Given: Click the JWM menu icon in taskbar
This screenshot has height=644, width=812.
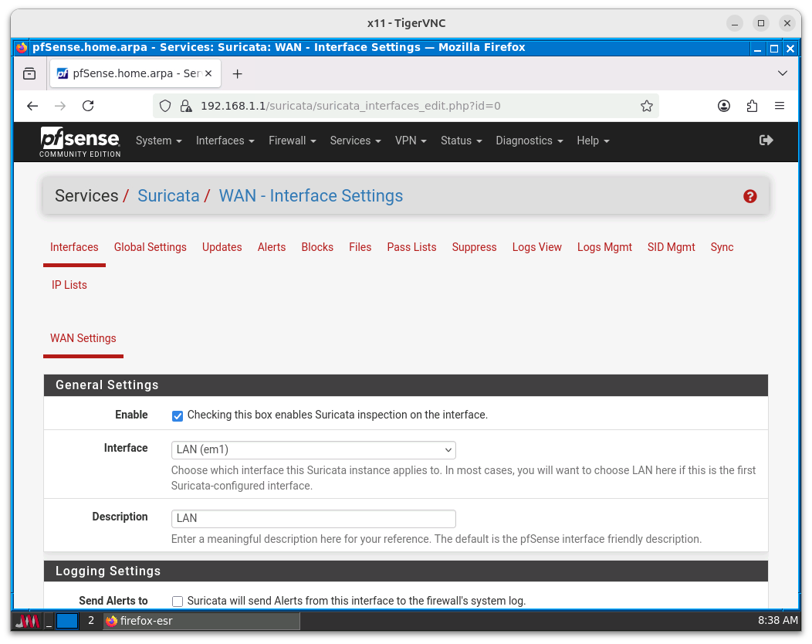Looking at the screenshot, I should 27,621.
